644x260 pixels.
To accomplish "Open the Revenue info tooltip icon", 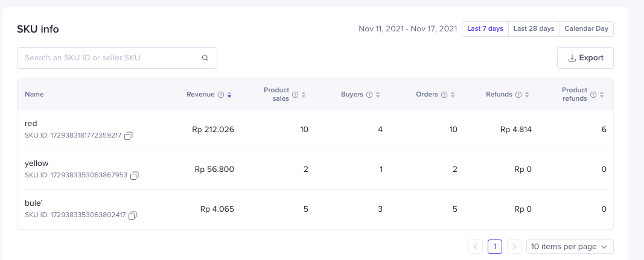I will 221,95.
